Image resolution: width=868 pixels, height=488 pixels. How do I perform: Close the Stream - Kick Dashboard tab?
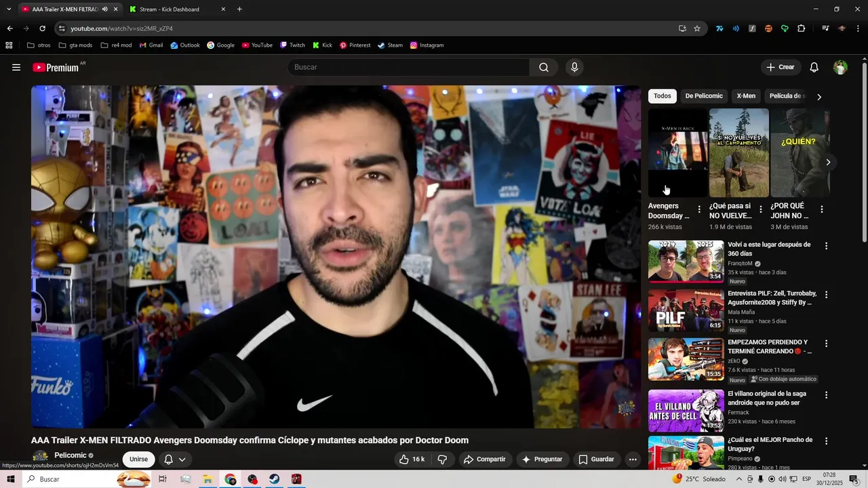click(x=223, y=9)
